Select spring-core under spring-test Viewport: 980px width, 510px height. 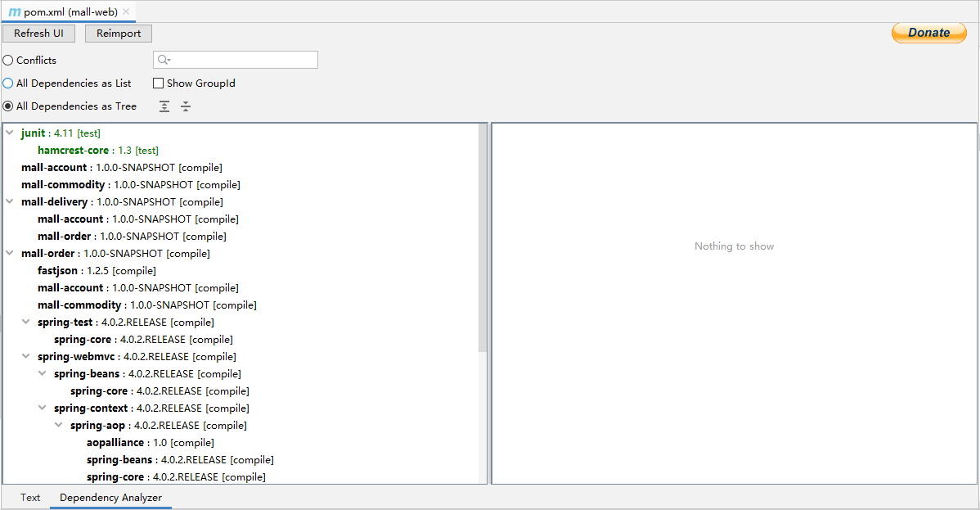[x=143, y=340]
